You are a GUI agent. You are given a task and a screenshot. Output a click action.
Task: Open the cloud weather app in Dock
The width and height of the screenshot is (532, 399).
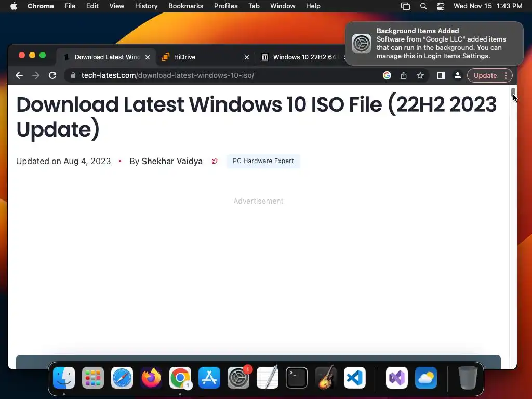coord(426,378)
